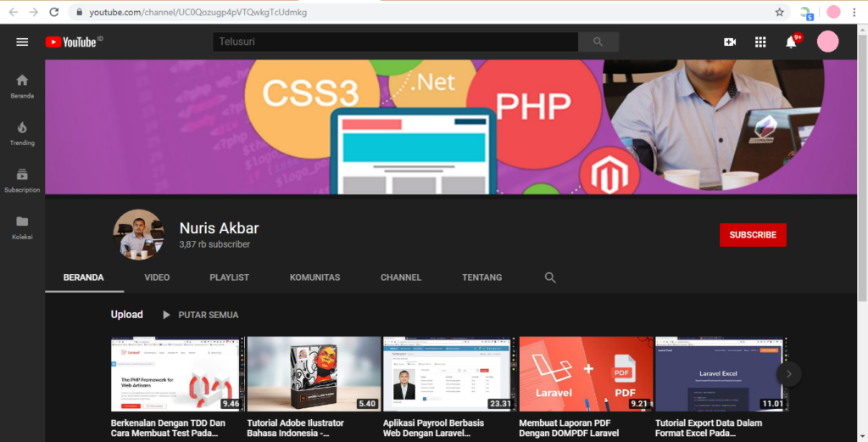
Task: Open Trending in sidebar
Action: pyautogui.click(x=22, y=133)
